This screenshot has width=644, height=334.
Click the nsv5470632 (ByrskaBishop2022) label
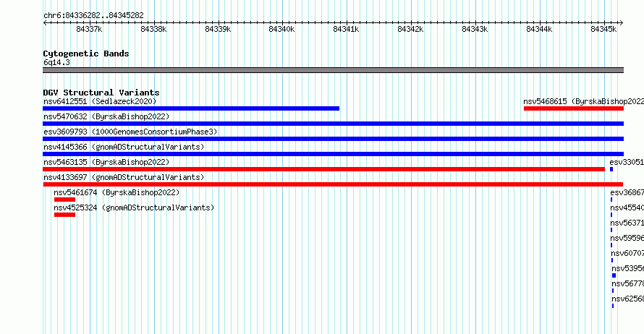[x=106, y=116]
